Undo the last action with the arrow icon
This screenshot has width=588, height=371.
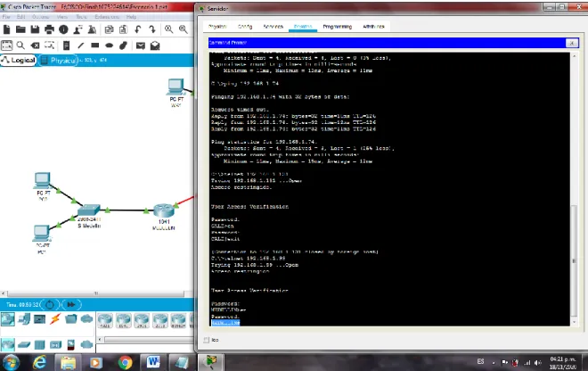[137, 29]
